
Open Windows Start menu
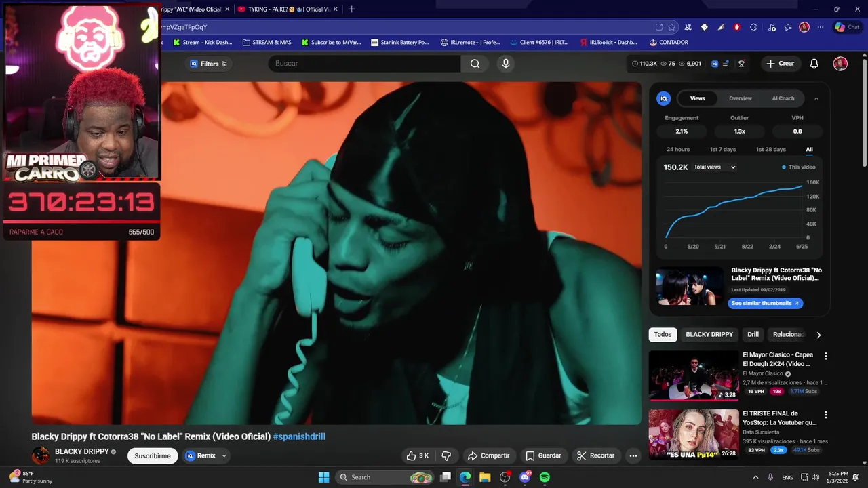pos(323,477)
